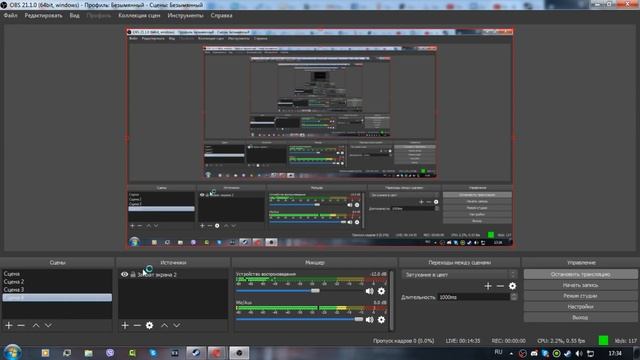The height and width of the screenshot is (360, 640).
Task: Click Остановить трансляцию button
Action: [x=580, y=274]
